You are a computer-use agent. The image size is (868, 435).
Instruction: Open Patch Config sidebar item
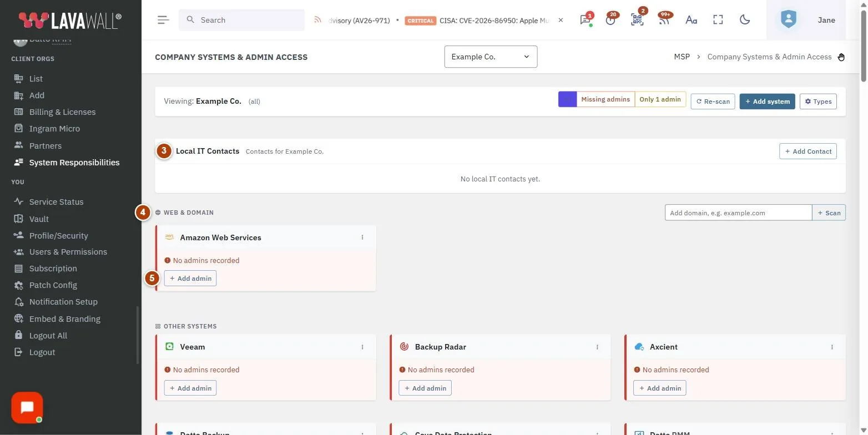[53, 285]
